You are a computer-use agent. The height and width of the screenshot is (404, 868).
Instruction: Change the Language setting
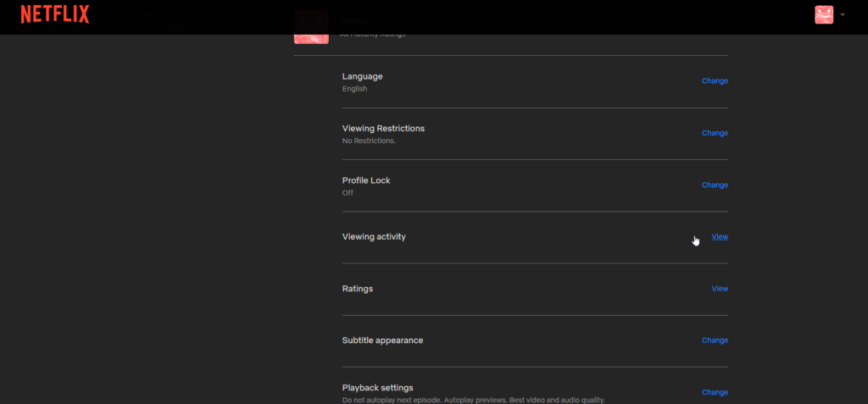pyautogui.click(x=715, y=80)
